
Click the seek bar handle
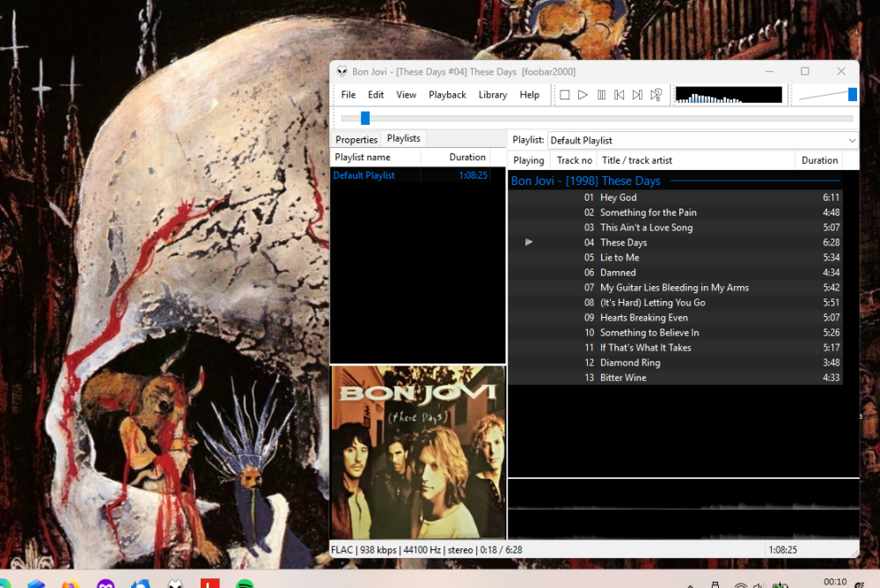coord(365,118)
